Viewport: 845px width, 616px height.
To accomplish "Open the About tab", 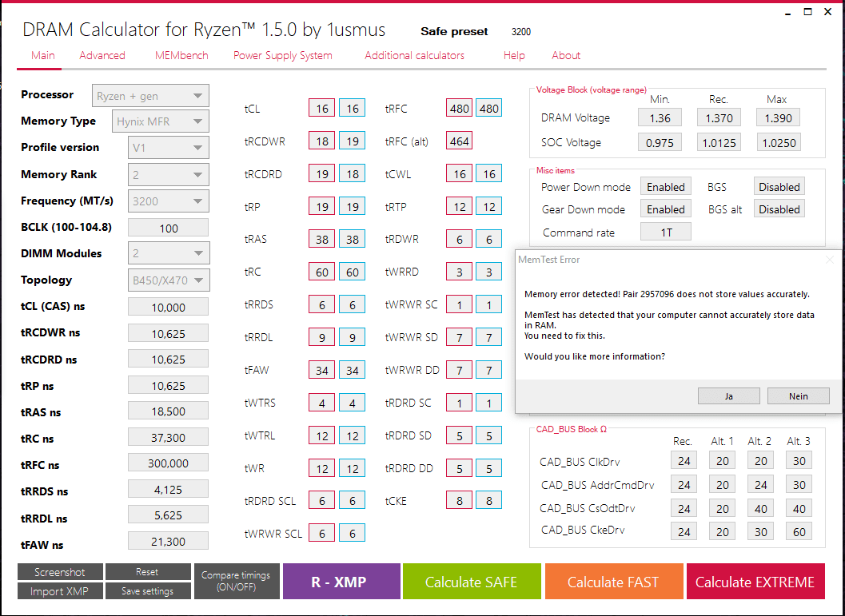I will tap(566, 55).
